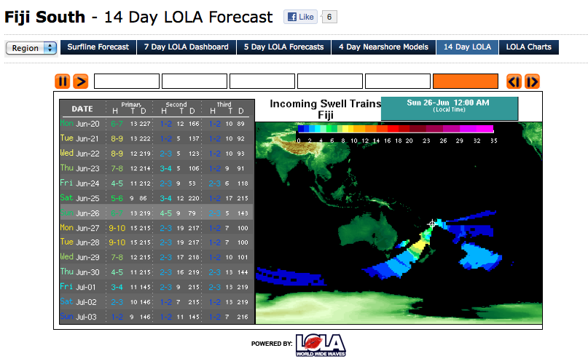Viewport: 588px width, 364px height.
Task: Click the Incoming Swell Trains Fiji title
Action: point(326,109)
